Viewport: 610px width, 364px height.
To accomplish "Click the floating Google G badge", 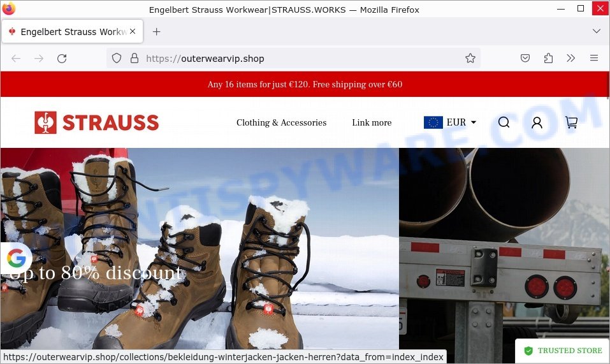I will 17,258.
